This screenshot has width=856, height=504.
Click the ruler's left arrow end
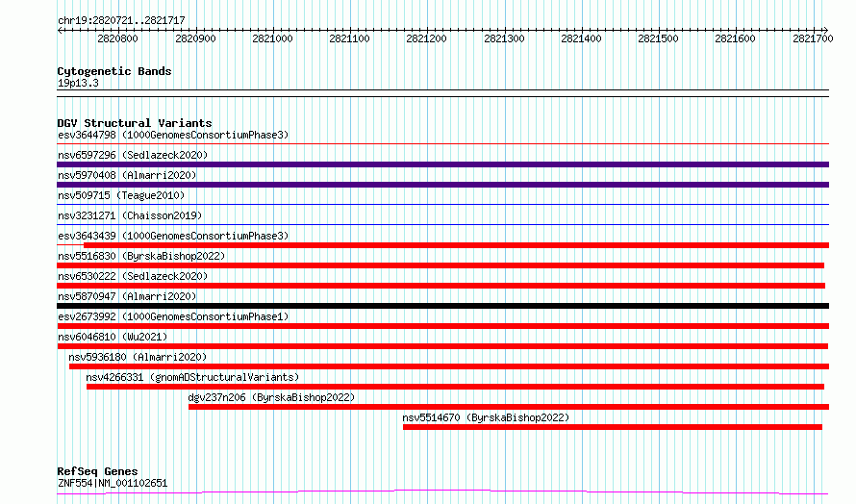coord(59,30)
